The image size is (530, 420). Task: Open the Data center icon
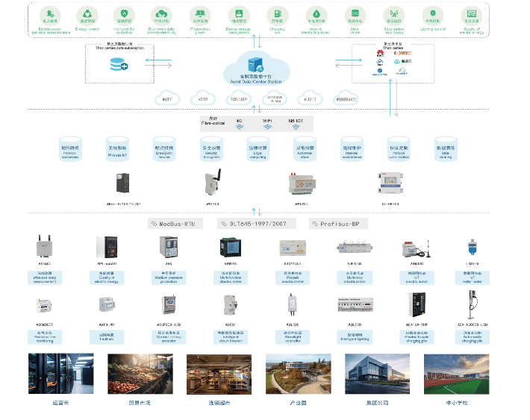pyautogui.click(x=355, y=16)
